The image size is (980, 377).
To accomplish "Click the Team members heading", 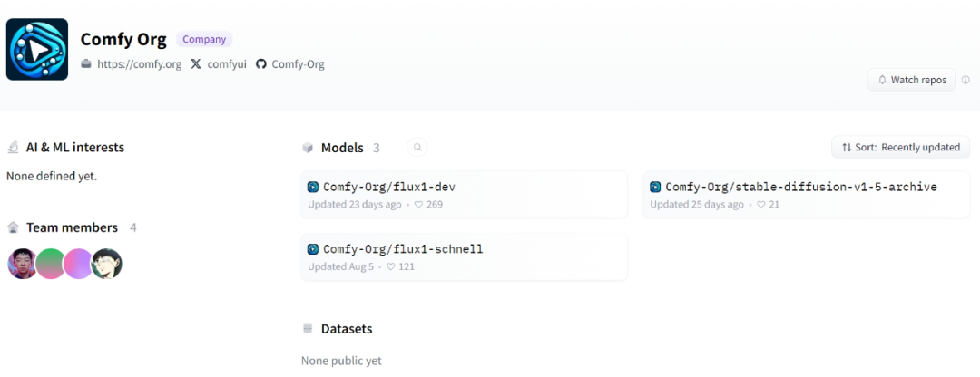I will click(x=72, y=227).
